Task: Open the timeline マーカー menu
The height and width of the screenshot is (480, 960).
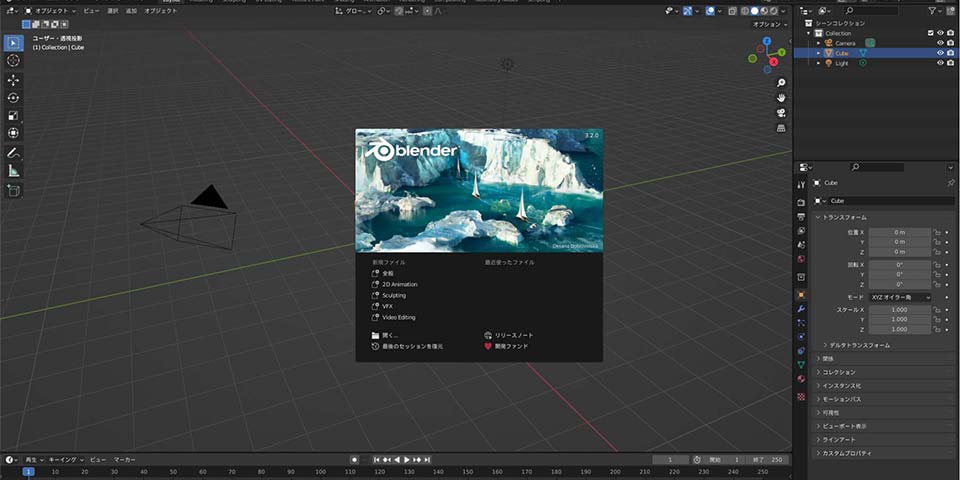Action: (125, 460)
